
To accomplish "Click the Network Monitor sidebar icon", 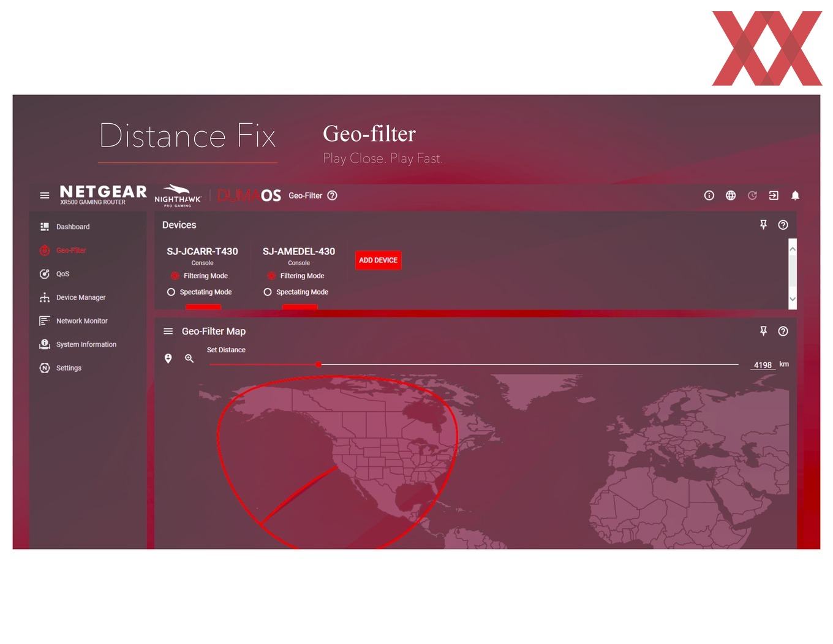I will coord(45,320).
